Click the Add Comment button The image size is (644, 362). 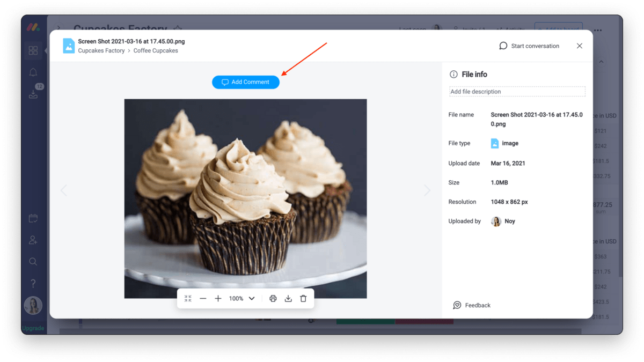245,82
